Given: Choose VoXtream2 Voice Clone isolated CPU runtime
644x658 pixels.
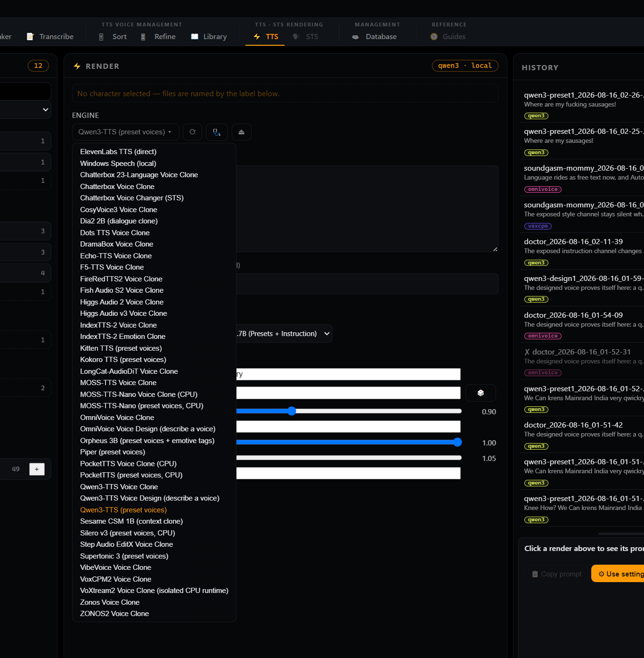Looking at the screenshot, I should 154,591.
